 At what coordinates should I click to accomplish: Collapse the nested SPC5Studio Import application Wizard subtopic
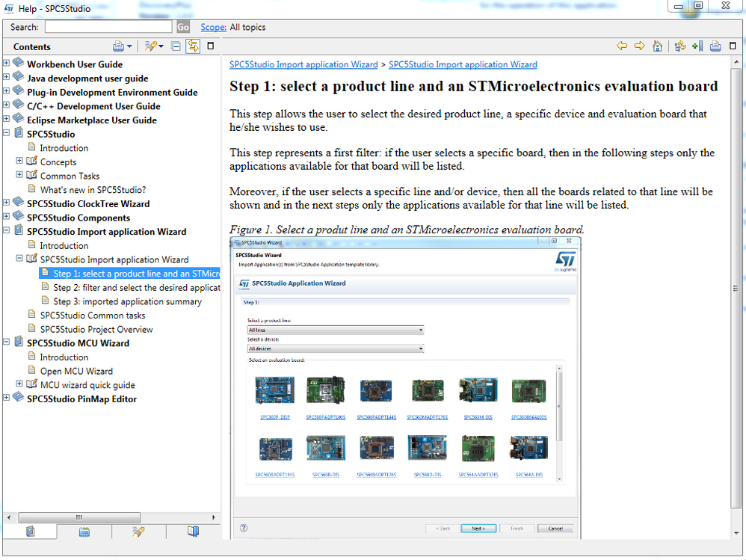19,258
